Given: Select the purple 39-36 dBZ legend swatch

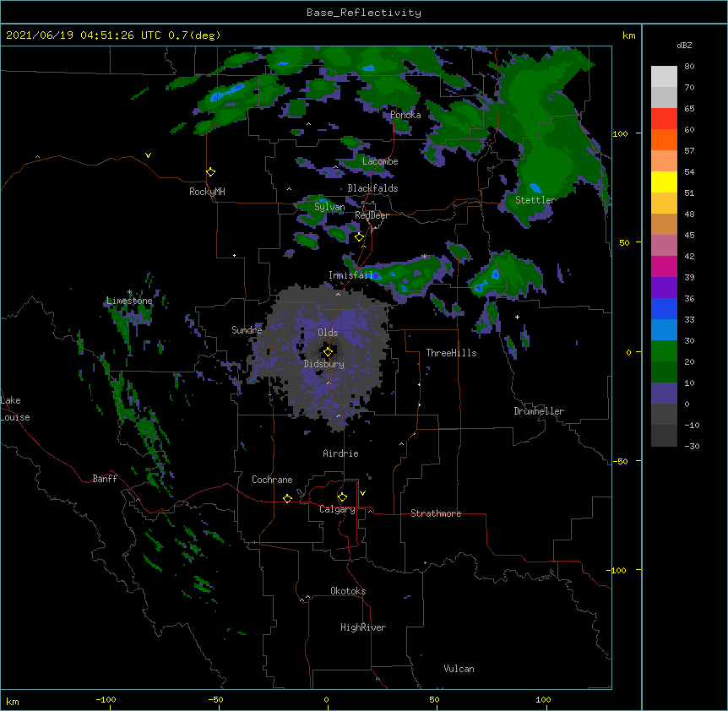Looking at the screenshot, I should pyautogui.click(x=664, y=288).
